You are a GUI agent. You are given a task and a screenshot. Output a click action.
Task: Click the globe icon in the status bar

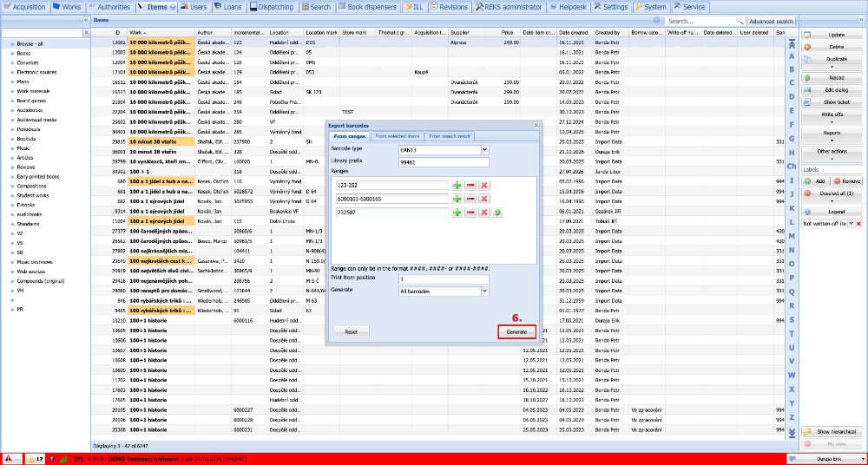coord(52,459)
